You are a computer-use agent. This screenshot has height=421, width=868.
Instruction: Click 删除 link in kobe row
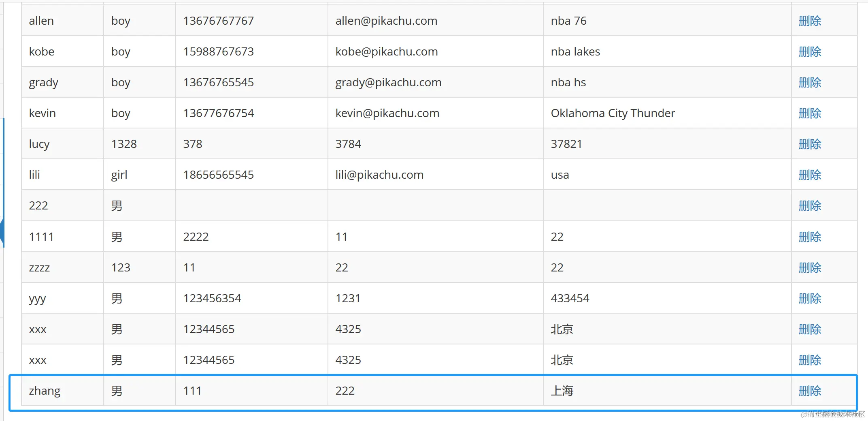click(810, 51)
